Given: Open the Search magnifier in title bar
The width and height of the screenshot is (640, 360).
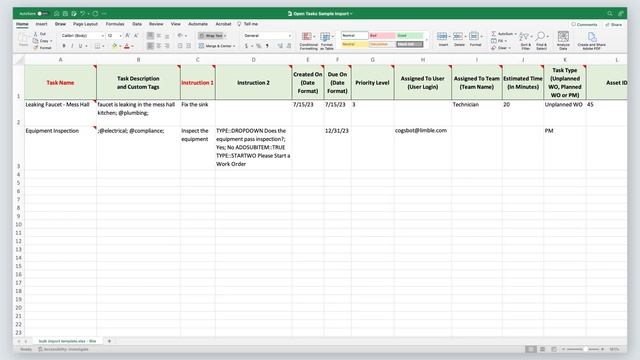Looking at the screenshot, I should click(610, 13).
